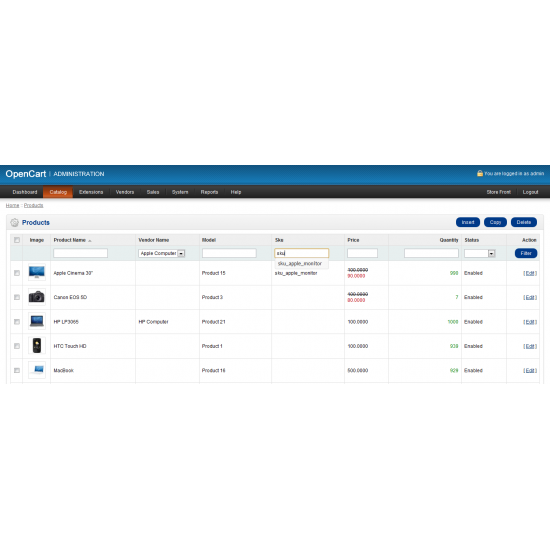The width and height of the screenshot is (550, 550).
Task: Edit the HP LP3065 product
Action: [x=530, y=322]
